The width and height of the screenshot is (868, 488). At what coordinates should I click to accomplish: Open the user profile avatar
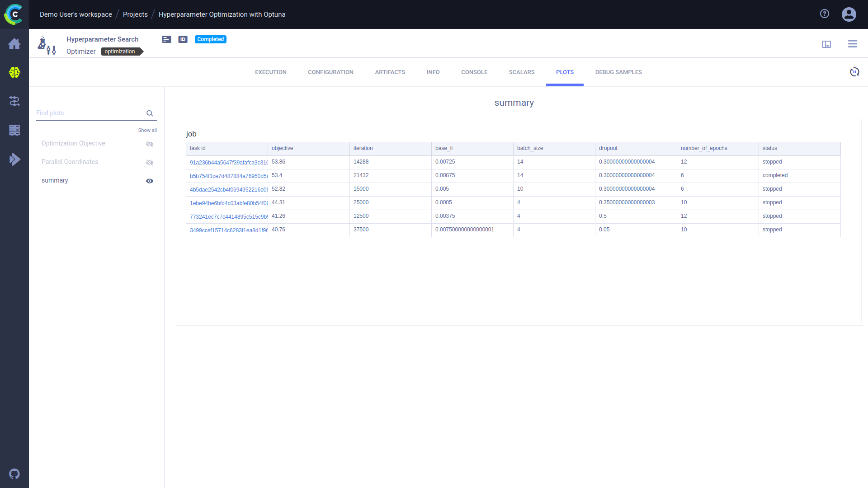coord(849,14)
